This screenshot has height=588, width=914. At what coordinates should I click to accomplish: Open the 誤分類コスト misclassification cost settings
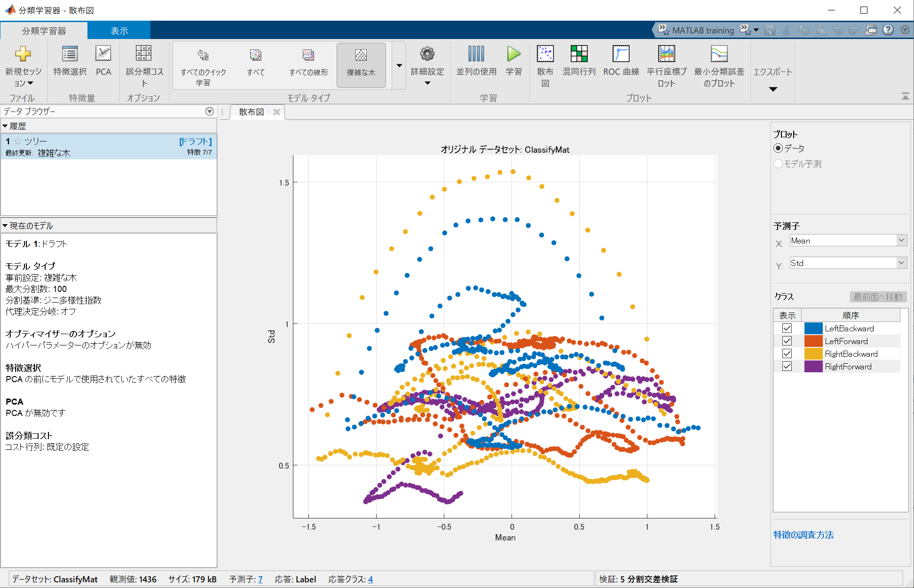tap(144, 66)
